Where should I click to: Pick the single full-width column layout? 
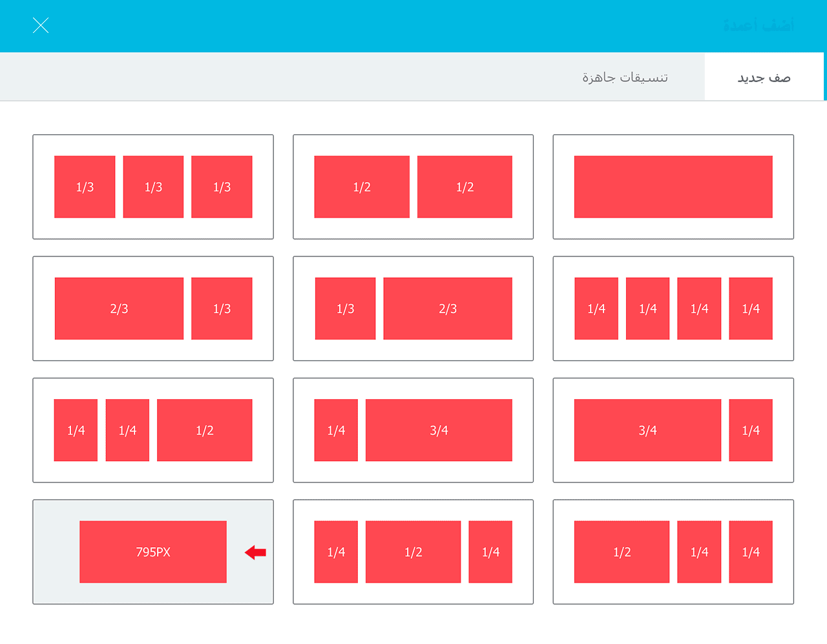click(673, 187)
